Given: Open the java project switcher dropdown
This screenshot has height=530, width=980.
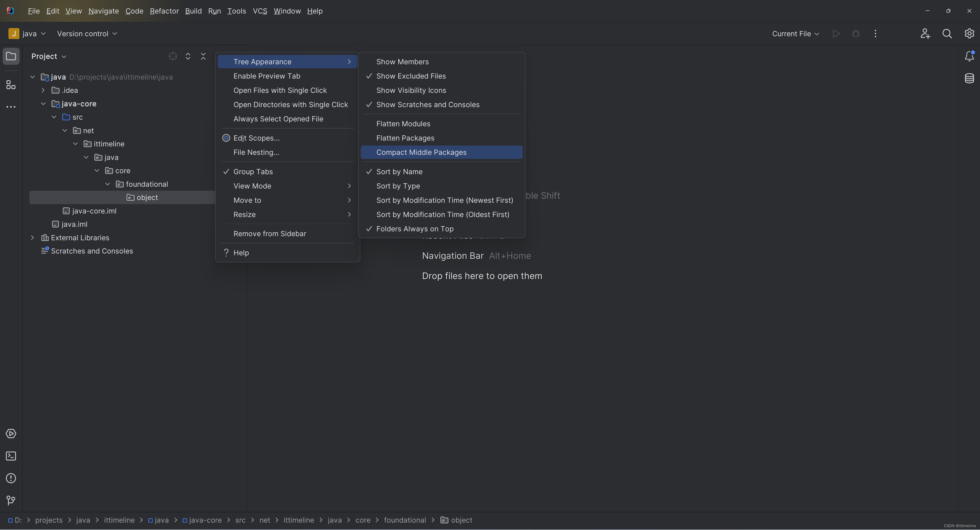Looking at the screenshot, I should pos(27,34).
